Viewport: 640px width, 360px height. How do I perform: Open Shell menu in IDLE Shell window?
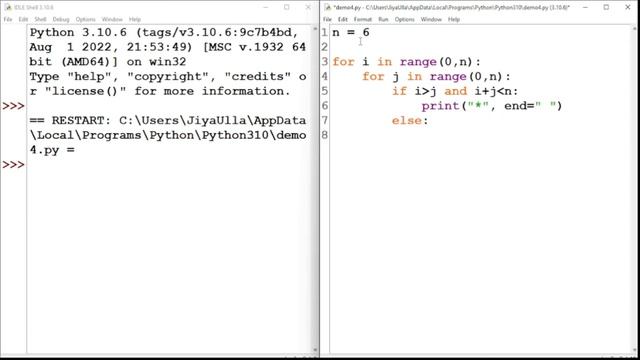pos(40,19)
